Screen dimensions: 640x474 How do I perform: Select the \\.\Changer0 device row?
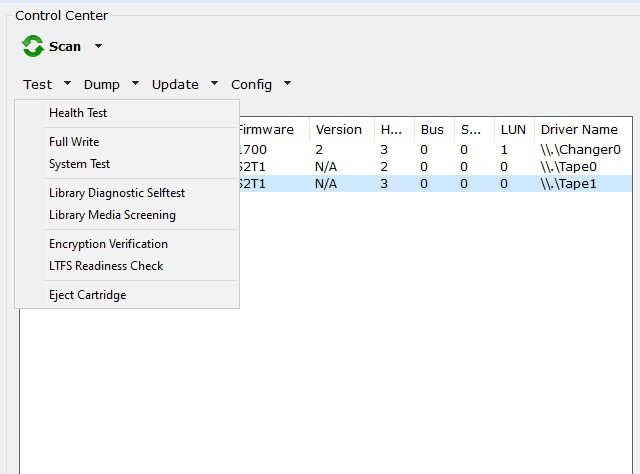pyautogui.click(x=436, y=150)
